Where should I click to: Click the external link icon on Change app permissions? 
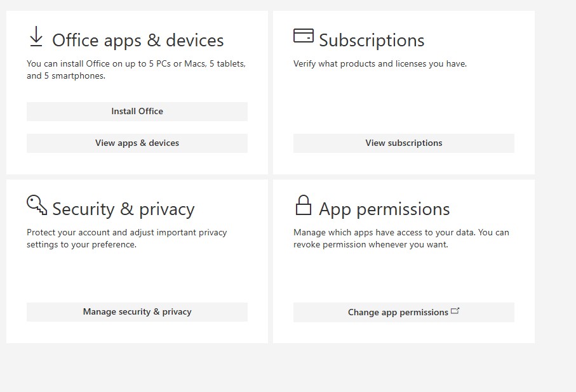[455, 311]
